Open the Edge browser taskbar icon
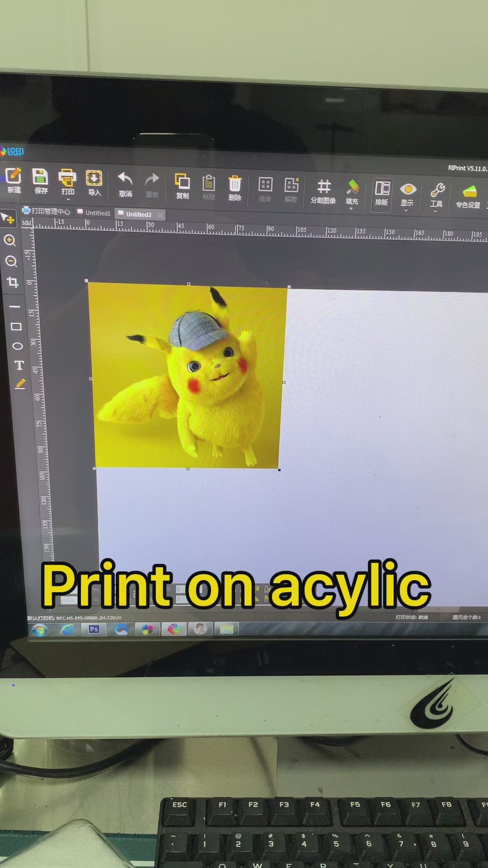The image size is (488, 868). click(x=121, y=629)
